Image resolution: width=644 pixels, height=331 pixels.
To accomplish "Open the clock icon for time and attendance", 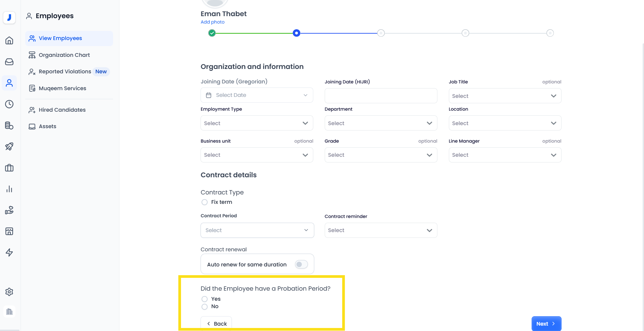I will click(x=9, y=104).
